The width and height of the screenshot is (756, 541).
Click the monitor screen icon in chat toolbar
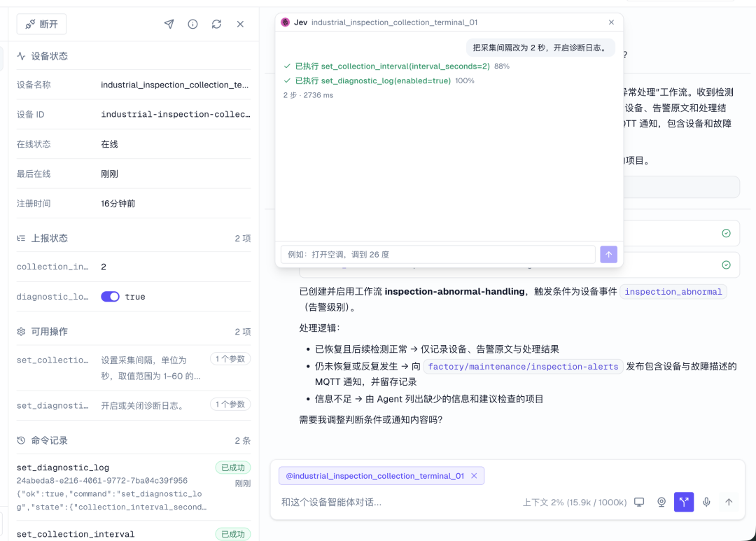pos(639,502)
